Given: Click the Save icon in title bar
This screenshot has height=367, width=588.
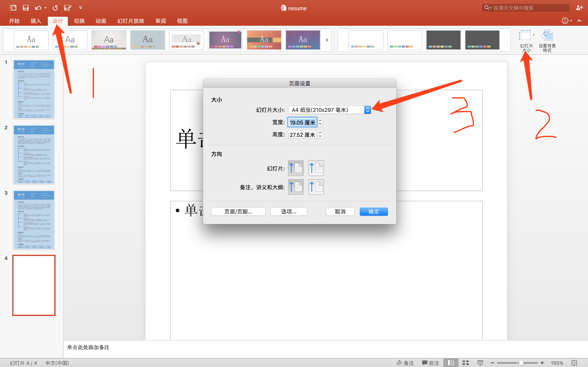Looking at the screenshot, I should tap(26, 8).
